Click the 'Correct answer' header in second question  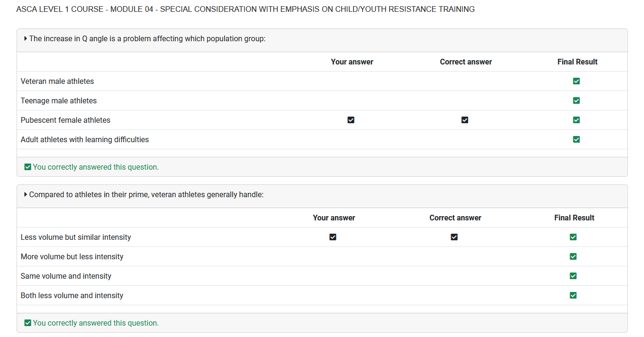[x=455, y=218]
